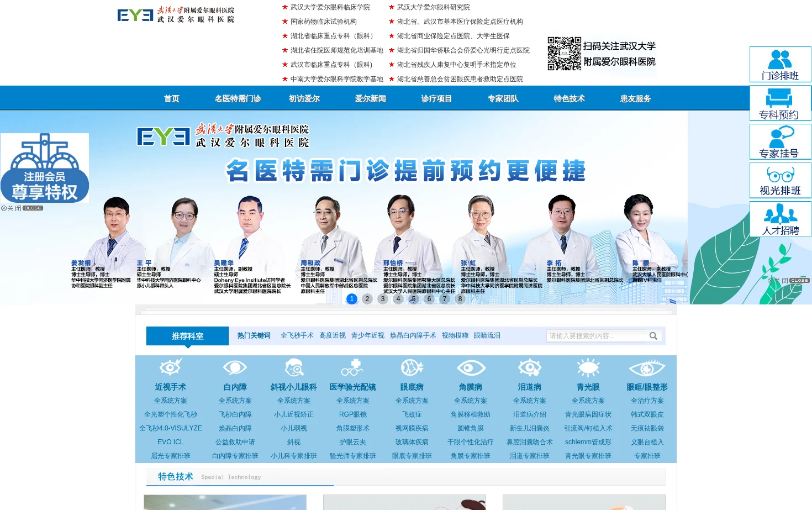The height and width of the screenshot is (510, 812).
Task: Go to banner slide 6
Action: [429, 299]
